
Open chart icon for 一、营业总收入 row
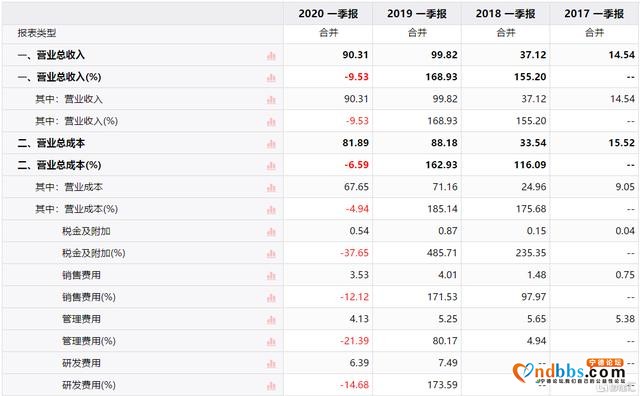[x=271, y=56]
